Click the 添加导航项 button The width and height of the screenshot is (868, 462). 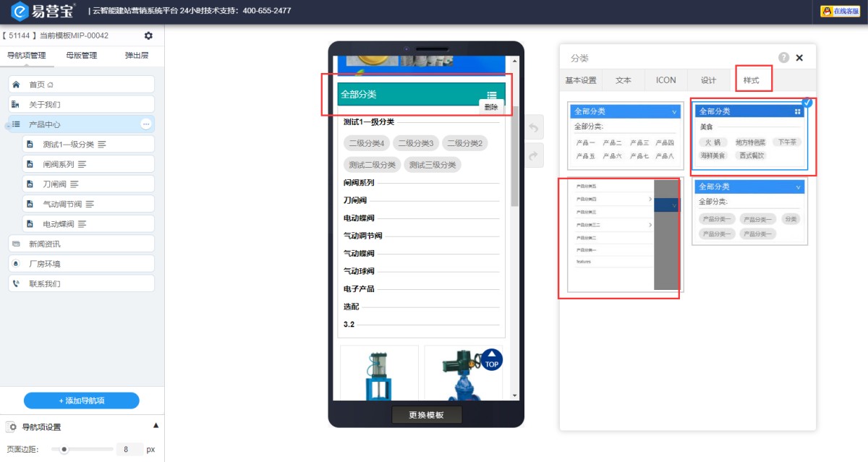click(x=82, y=401)
